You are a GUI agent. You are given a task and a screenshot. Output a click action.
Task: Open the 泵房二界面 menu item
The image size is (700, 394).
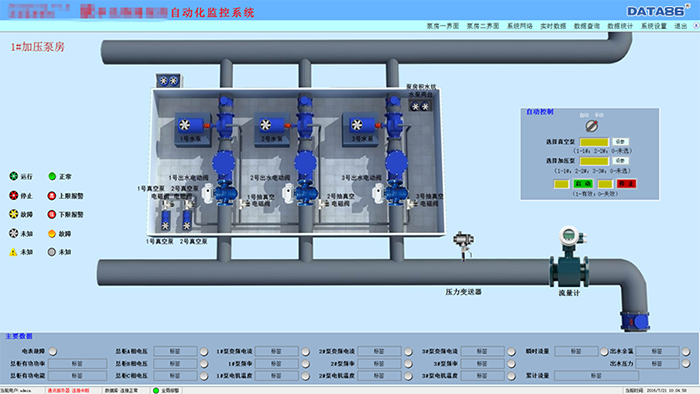[x=483, y=26]
